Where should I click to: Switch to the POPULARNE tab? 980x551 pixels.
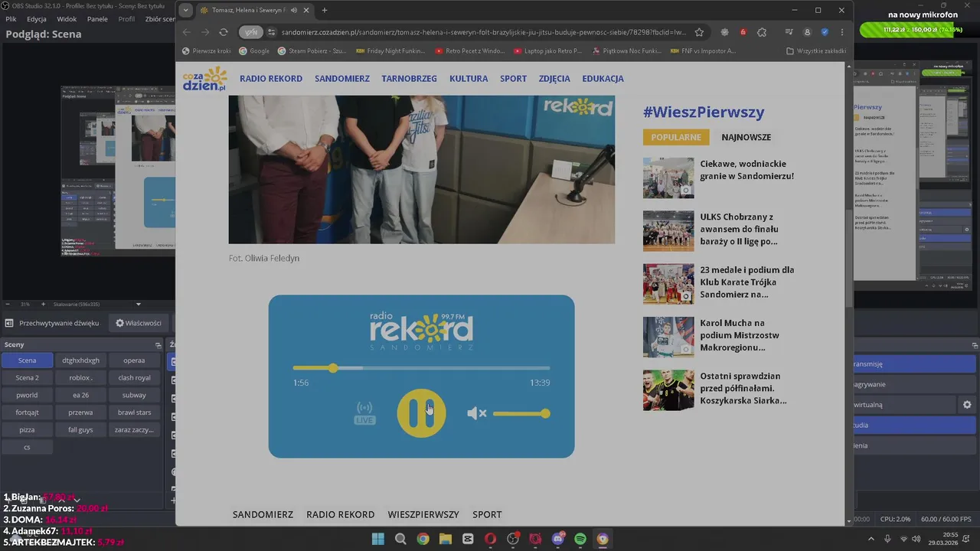coord(676,137)
